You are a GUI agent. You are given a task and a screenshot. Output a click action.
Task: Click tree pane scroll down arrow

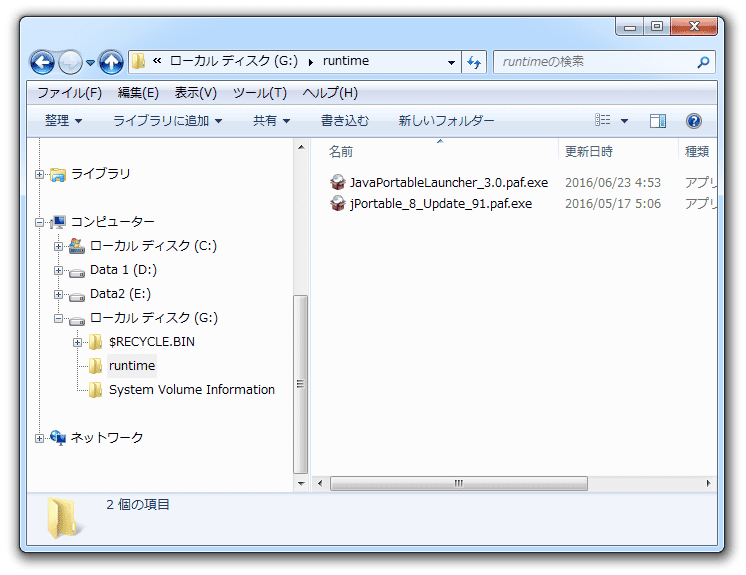point(301,484)
